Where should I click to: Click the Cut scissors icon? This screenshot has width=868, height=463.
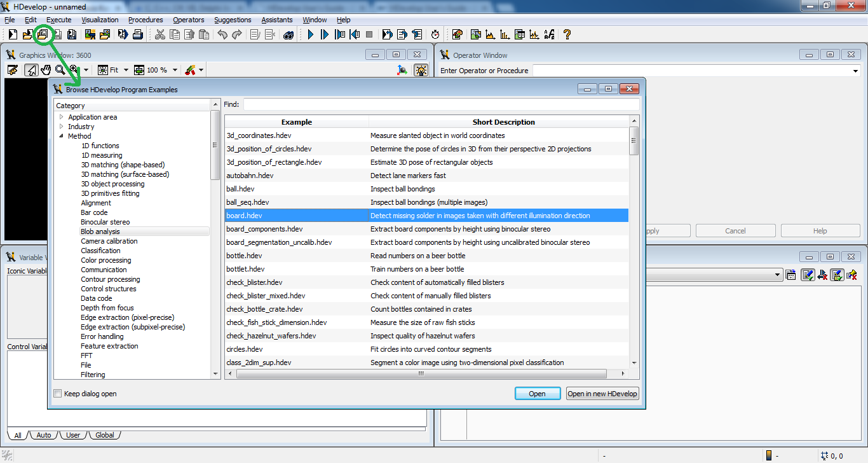160,34
